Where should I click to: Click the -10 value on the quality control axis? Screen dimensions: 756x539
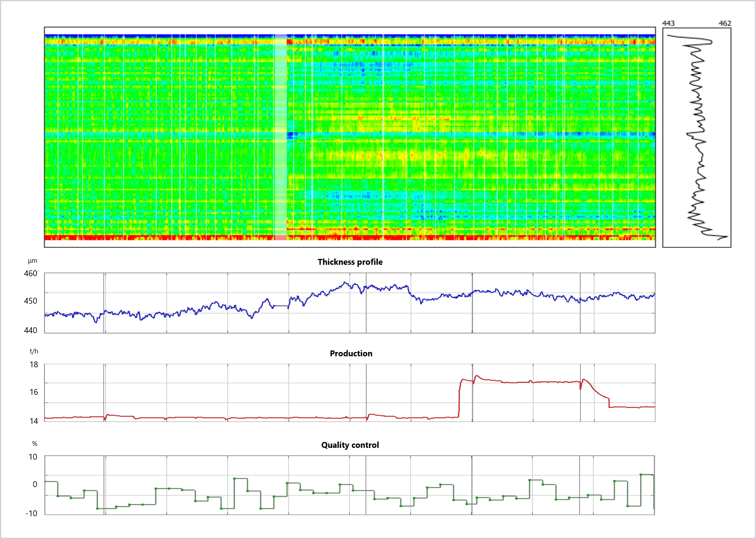coord(31,512)
